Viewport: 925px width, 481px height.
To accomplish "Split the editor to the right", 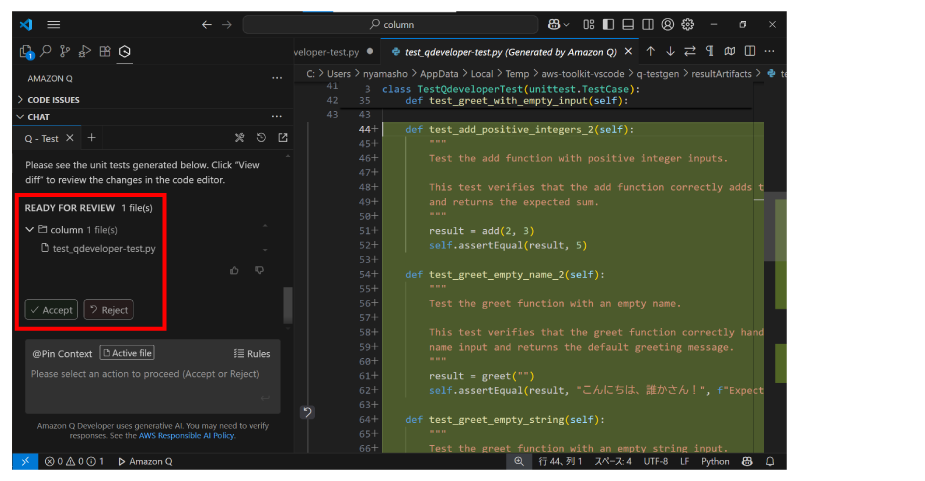I will 750,51.
